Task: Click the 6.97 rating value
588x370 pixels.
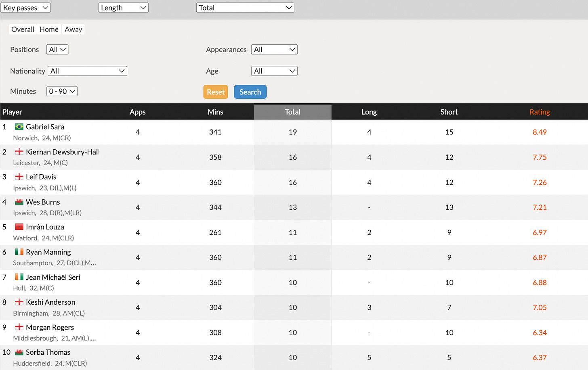Action: (540, 232)
